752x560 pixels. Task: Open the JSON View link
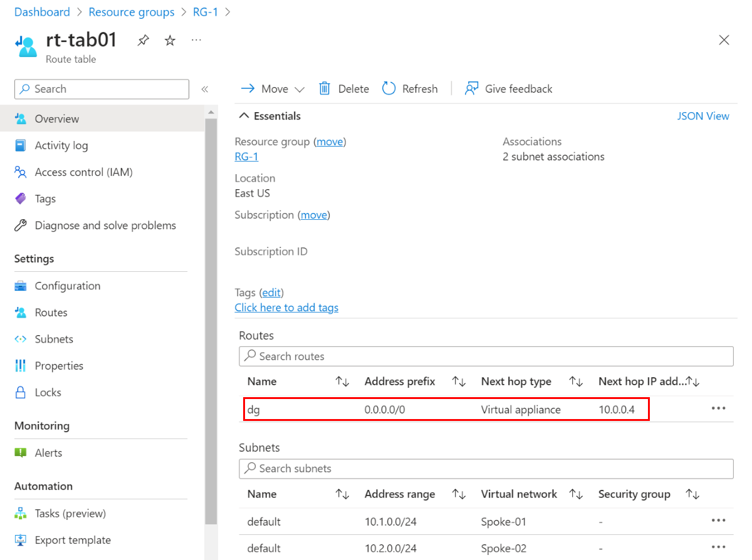(703, 116)
